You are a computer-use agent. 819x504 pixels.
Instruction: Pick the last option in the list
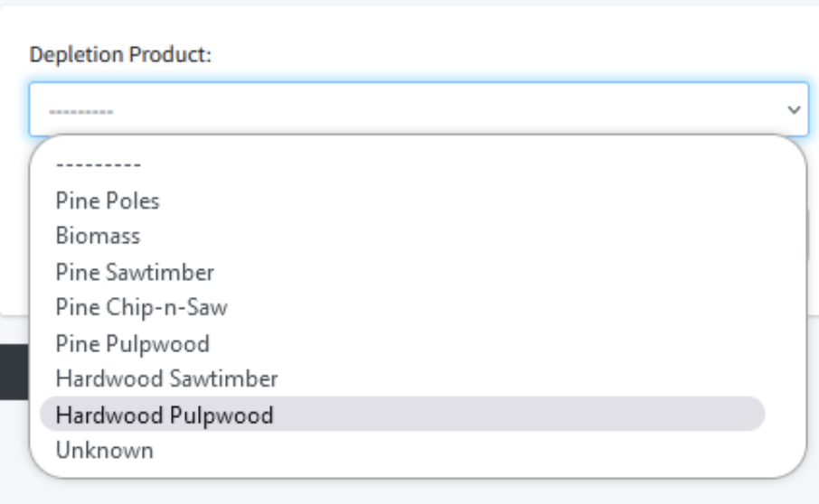click(104, 450)
